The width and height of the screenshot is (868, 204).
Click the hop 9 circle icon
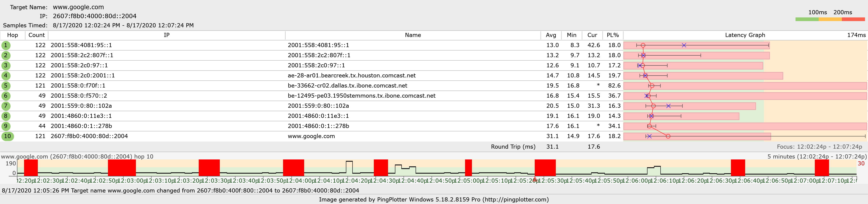[x=6, y=126]
